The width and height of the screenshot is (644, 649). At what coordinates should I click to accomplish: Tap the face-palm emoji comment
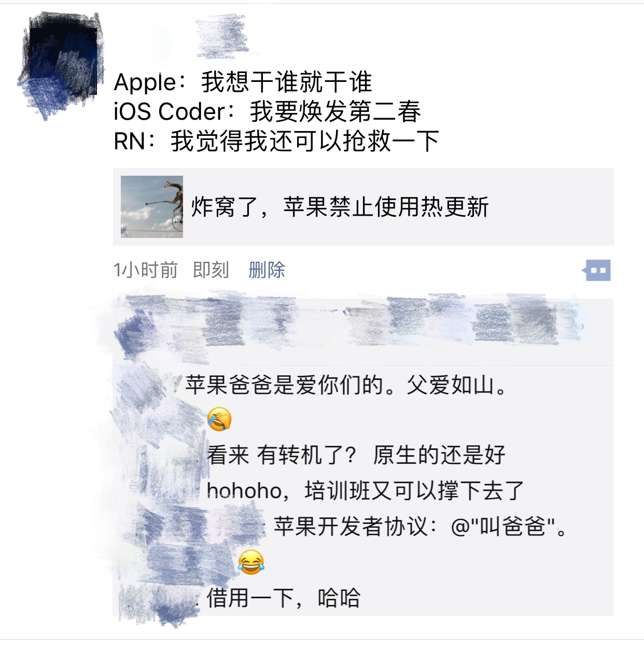[x=219, y=419]
